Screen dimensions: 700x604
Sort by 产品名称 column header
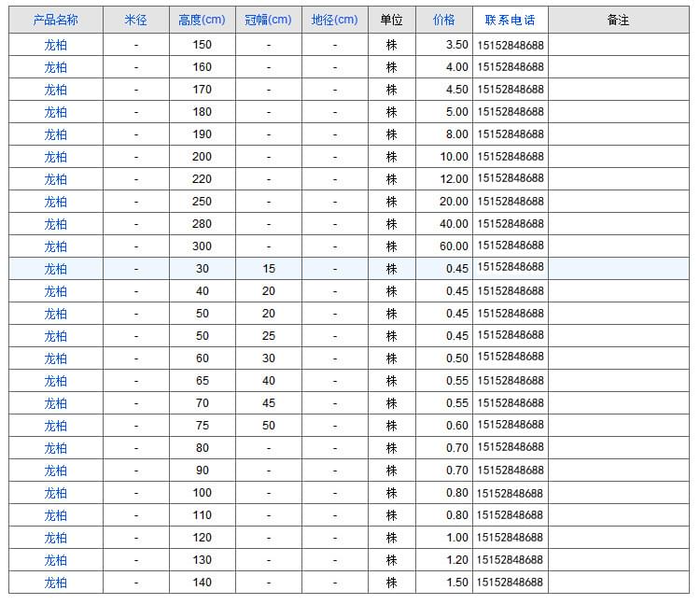(56, 21)
